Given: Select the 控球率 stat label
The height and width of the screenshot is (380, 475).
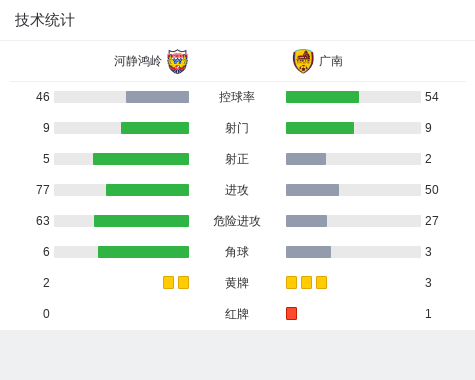Looking at the screenshot, I should click(237, 97).
